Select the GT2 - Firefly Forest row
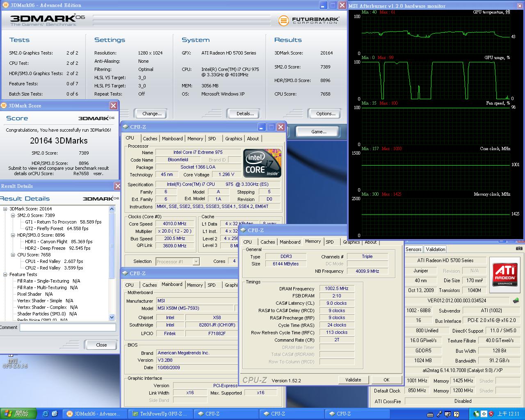This screenshot has height=420, width=525. coord(57,228)
